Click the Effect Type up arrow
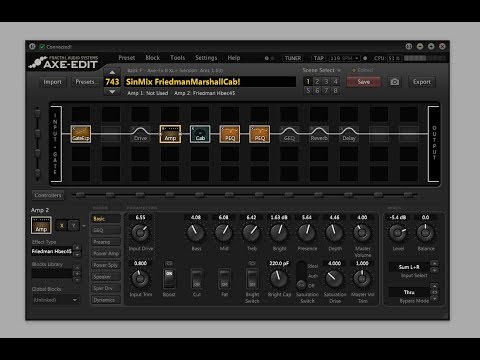 pos(77,248)
